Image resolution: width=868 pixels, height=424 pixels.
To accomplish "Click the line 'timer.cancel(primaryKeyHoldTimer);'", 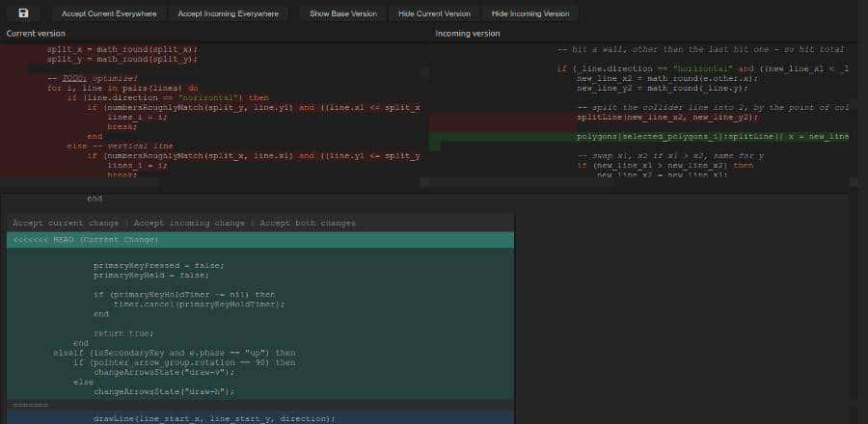I will pyautogui.click(x=200, y=305).
